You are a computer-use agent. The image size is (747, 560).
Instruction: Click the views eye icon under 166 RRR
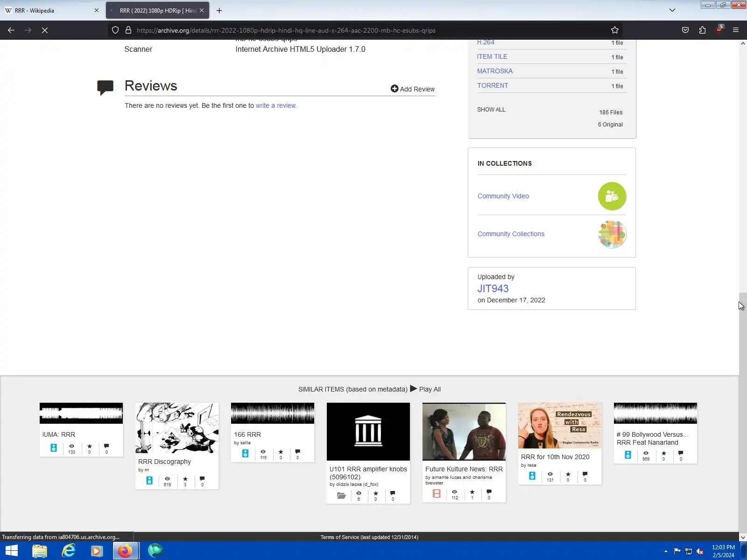point(263,452)
